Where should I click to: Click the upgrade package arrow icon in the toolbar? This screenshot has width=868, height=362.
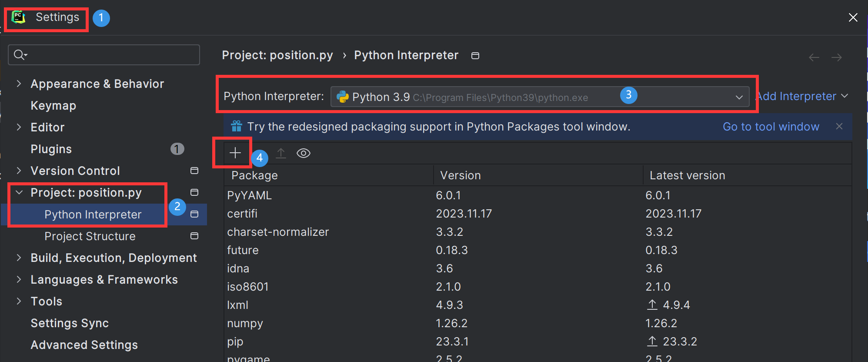click(281, 153)
